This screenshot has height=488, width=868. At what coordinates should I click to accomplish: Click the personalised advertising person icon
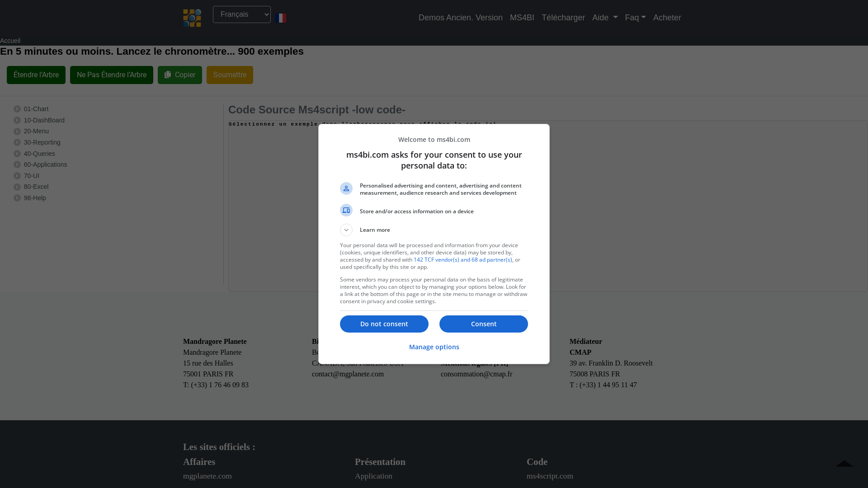click(x=346, y=188)
